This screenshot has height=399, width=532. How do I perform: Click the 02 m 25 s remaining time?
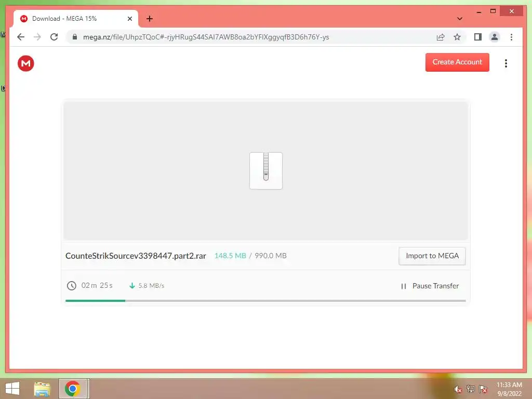click(97, 285)
